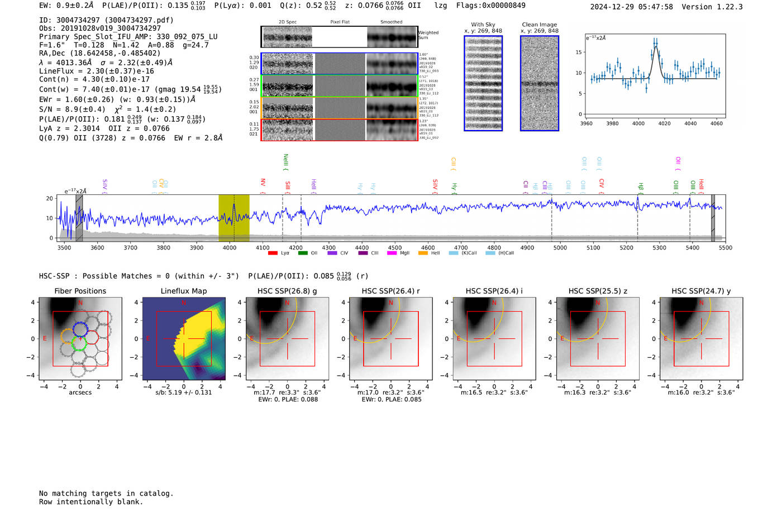782x532 pixels.
Task: Click the orange HeII legend swatch
Action: click(x=423, y=253)
